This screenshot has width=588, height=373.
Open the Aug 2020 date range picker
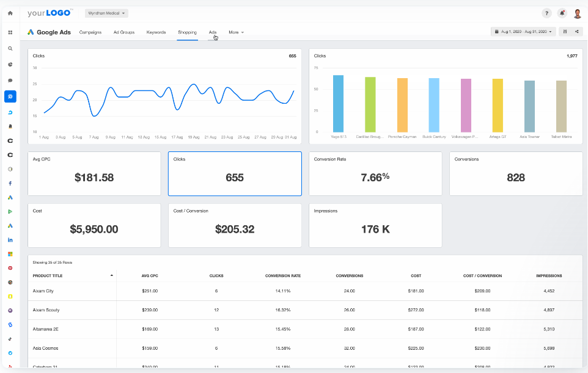pos(523,32)
